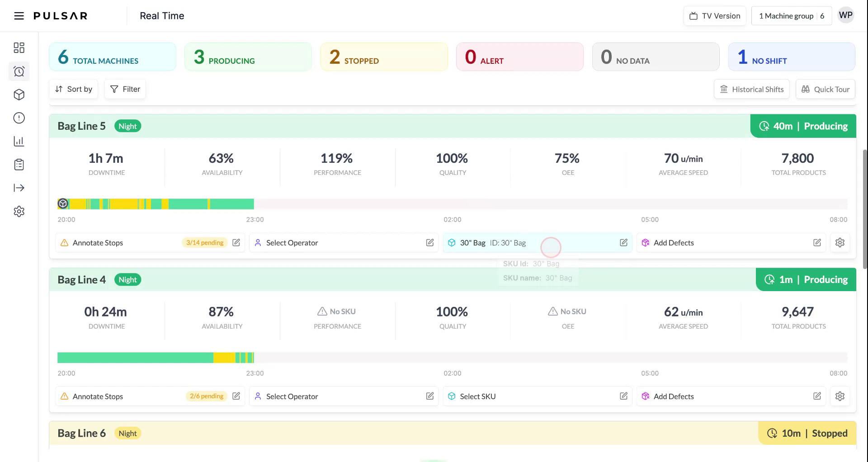Edit Bag Line 4 Annotate Stops pencil icon
This screenshot has width=868, height=462.
click(x=236, y=396)
